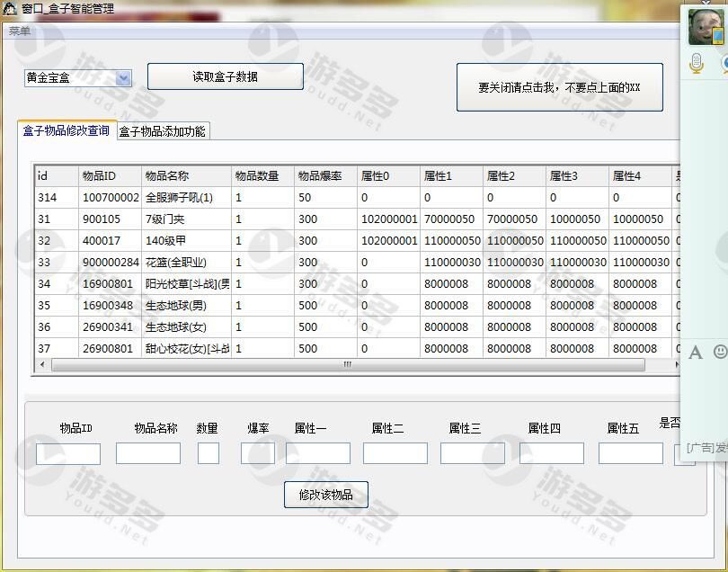This screenshot has height=572, width=728.
Task: Select the row with 7级门夹
Action: point(180,219)
